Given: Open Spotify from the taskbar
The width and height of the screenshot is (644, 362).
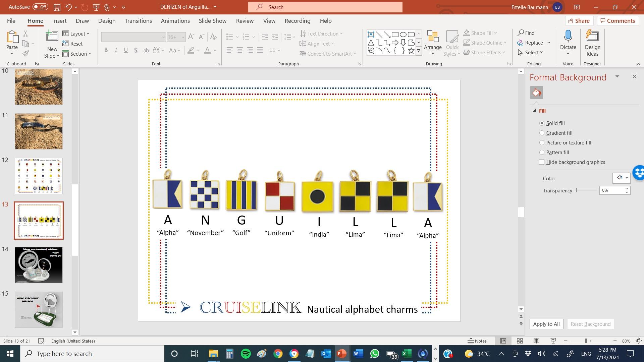Looking at the screenshot, I should click(246, 354).
